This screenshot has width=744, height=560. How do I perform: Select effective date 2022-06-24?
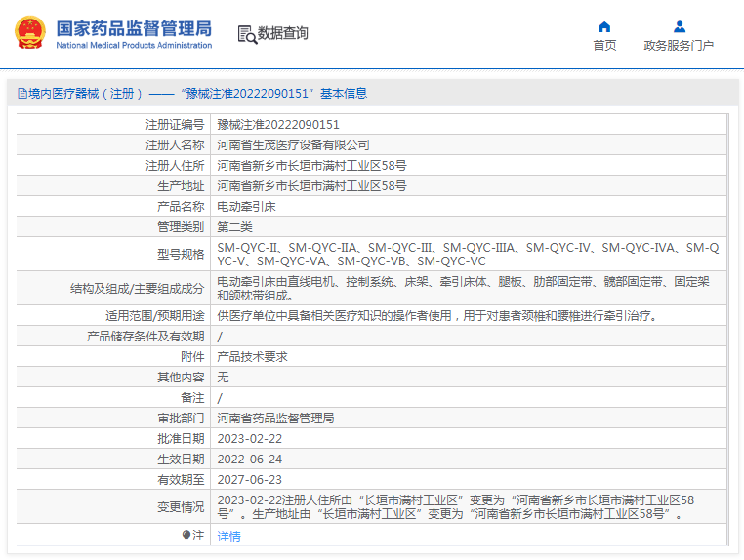(250, 459)
